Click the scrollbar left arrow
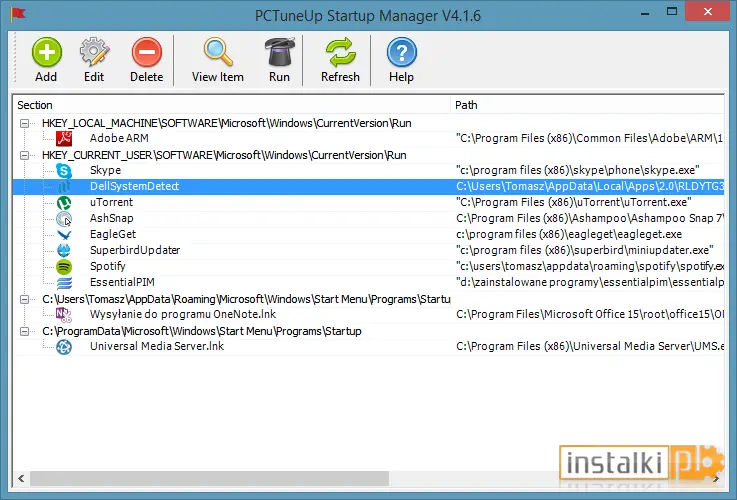The image size is (737, 500). tap(21, 478)
